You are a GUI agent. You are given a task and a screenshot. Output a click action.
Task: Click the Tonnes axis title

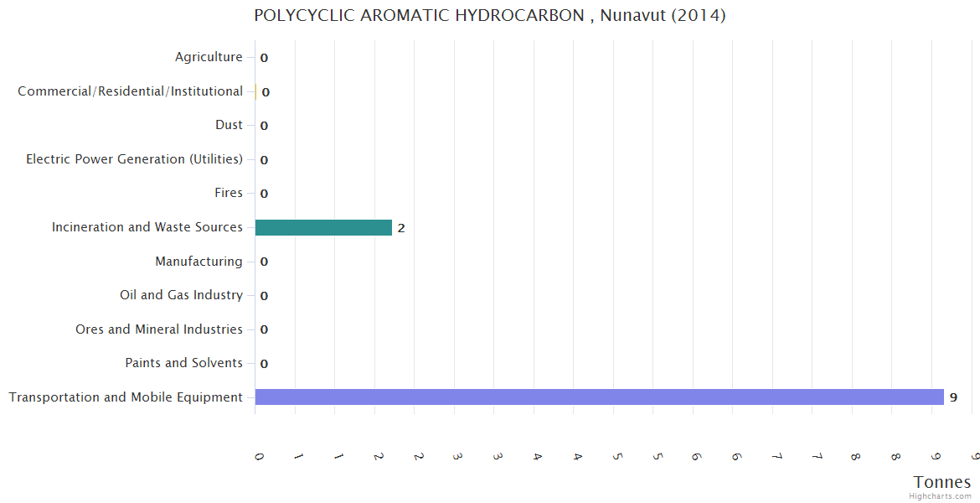click(941, 482)
